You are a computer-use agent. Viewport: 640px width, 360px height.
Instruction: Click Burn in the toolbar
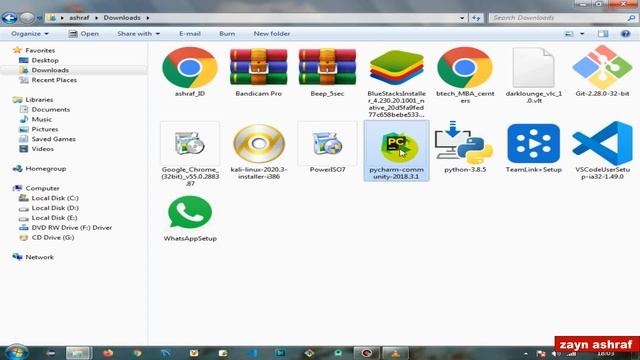point(227,34)
